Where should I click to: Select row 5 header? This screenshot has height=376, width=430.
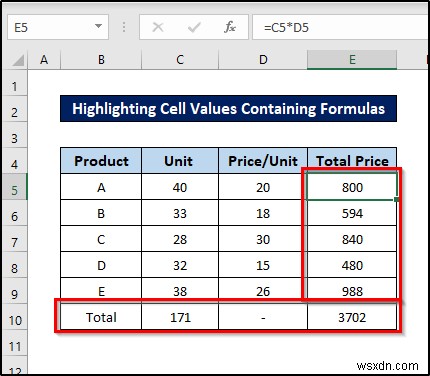tap(15, 190)
